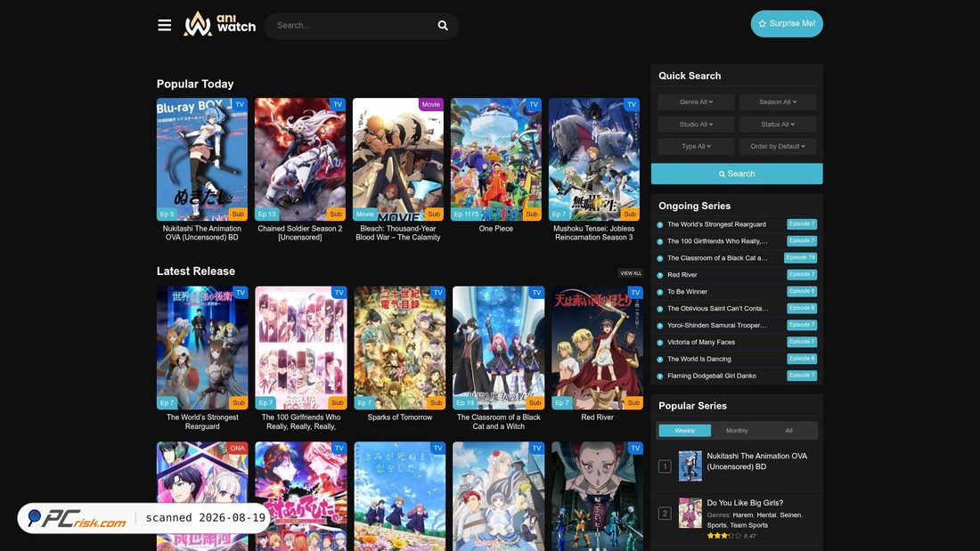Click bullet icon beside Flaming Dodgeball Girl Danko
The width and height of the screenshot is (980, 551).
pyautogui.click(x=660, y=376)
